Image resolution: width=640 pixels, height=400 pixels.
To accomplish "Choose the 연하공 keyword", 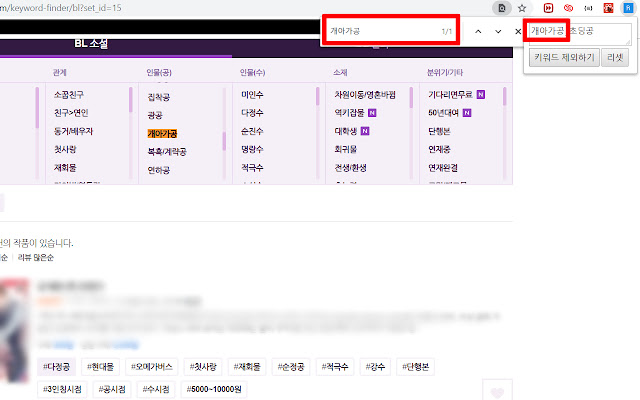I will pos(159,170).
